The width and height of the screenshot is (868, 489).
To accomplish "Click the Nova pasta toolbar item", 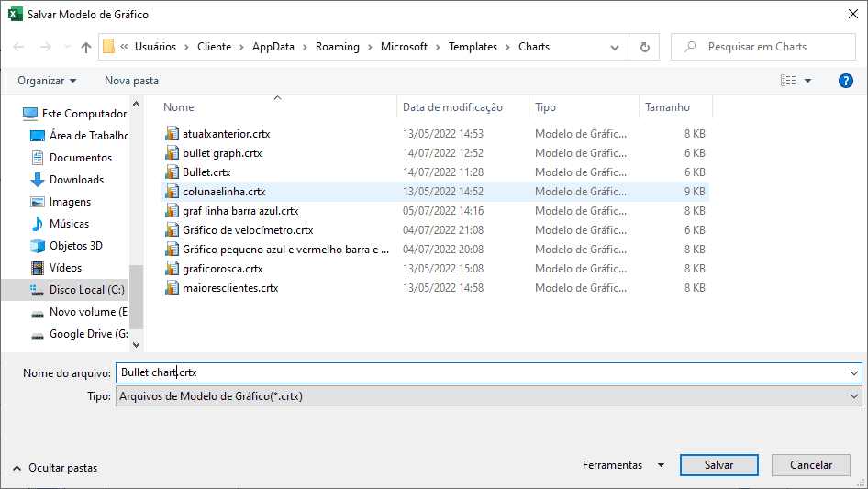I will 131,81.
